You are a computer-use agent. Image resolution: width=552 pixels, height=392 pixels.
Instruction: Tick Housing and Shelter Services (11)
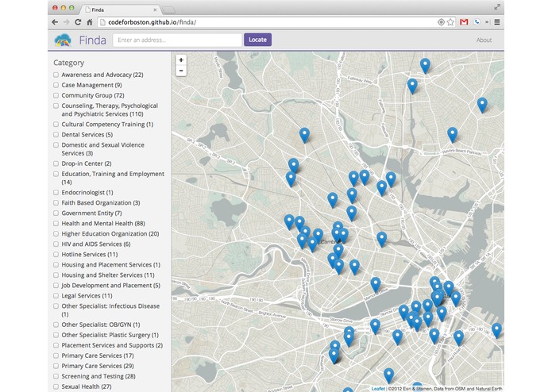click(x=56, y=275)
